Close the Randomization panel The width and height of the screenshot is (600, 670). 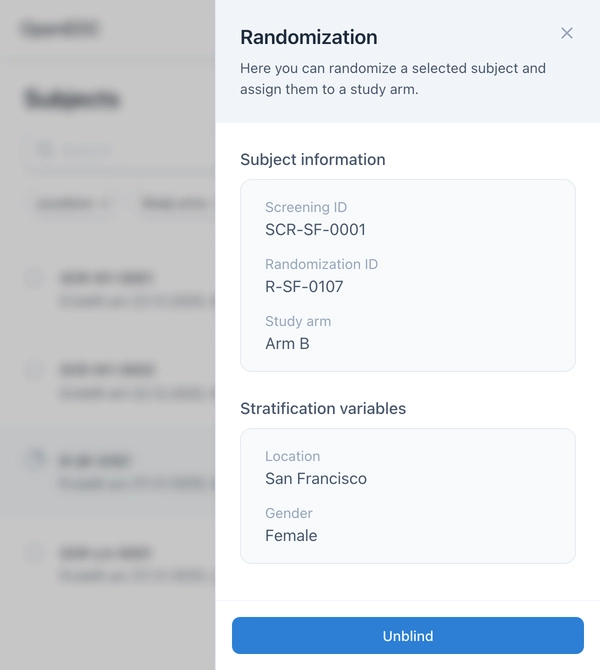coord(567,33)
